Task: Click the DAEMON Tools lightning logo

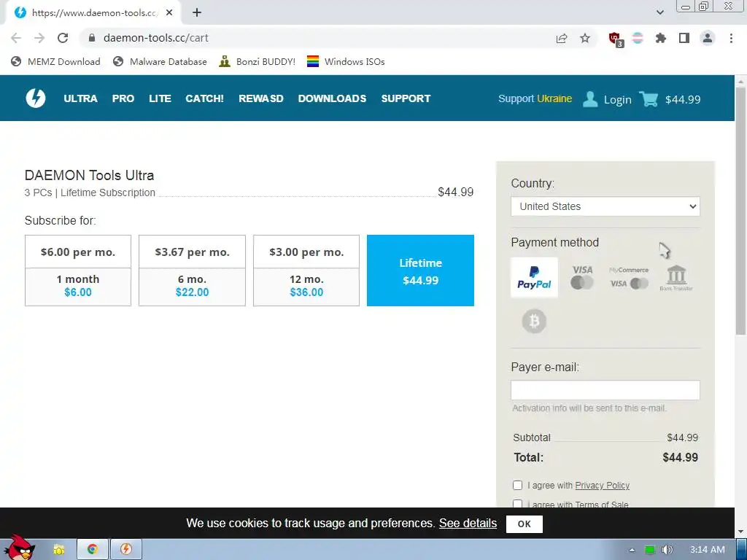Action: pyautogui.click(x=36, y=98)
